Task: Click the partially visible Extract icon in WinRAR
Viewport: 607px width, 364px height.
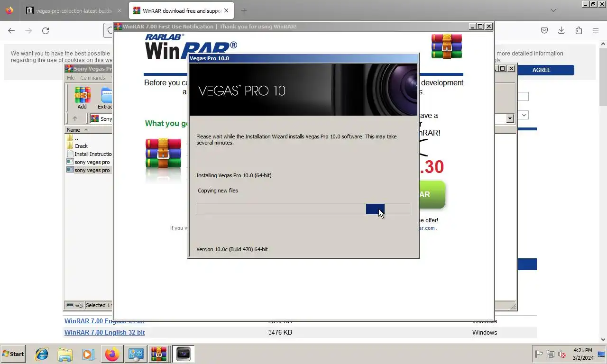Action: click(x=105, y=98)
